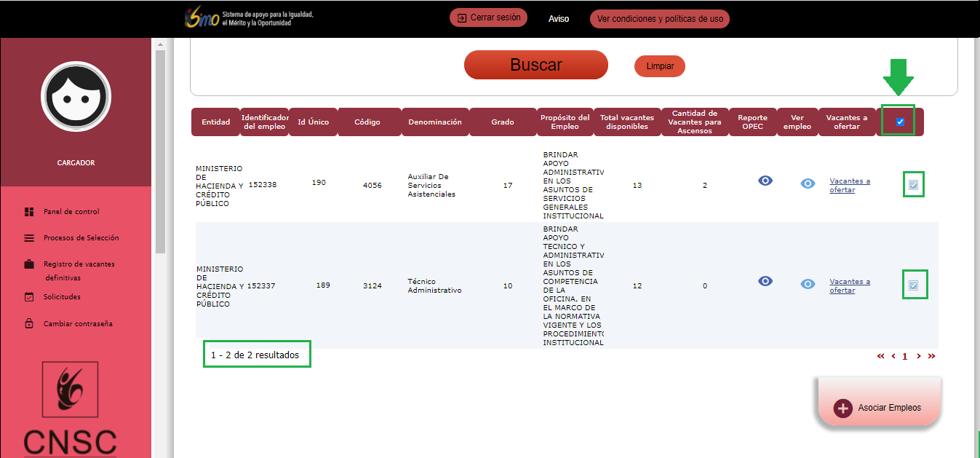980x458 pixels.
Task: Click the Reporte OPEC eye icon for employment 152338
Action: pos(765,181)
